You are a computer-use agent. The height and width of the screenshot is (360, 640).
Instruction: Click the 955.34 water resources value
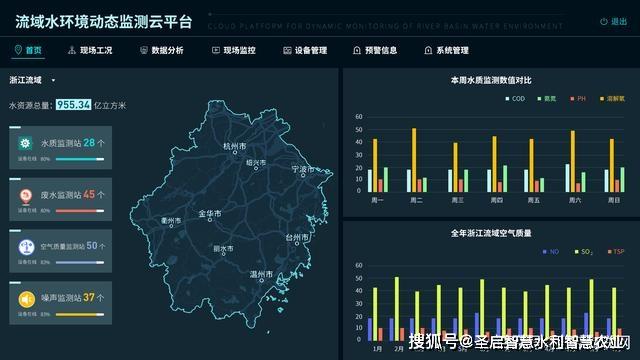pyautogui.click(x=73, y=105)
